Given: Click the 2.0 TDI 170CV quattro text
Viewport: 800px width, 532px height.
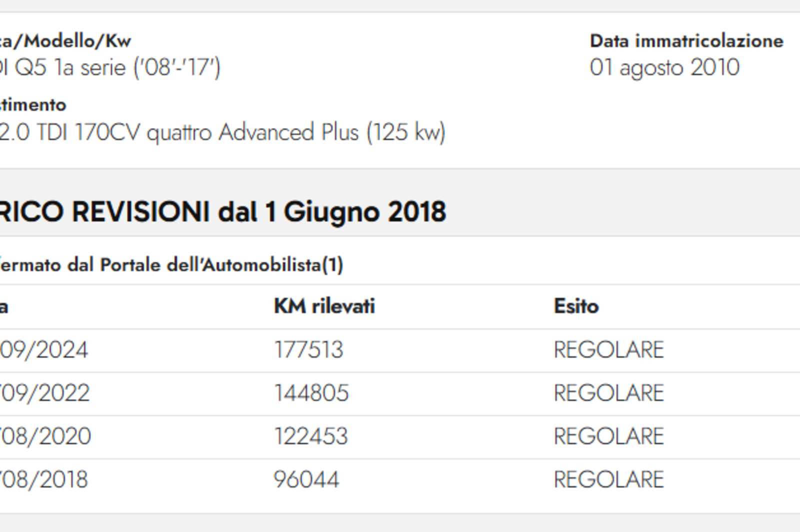Looking at the screenshot, I should click(105, 133).
